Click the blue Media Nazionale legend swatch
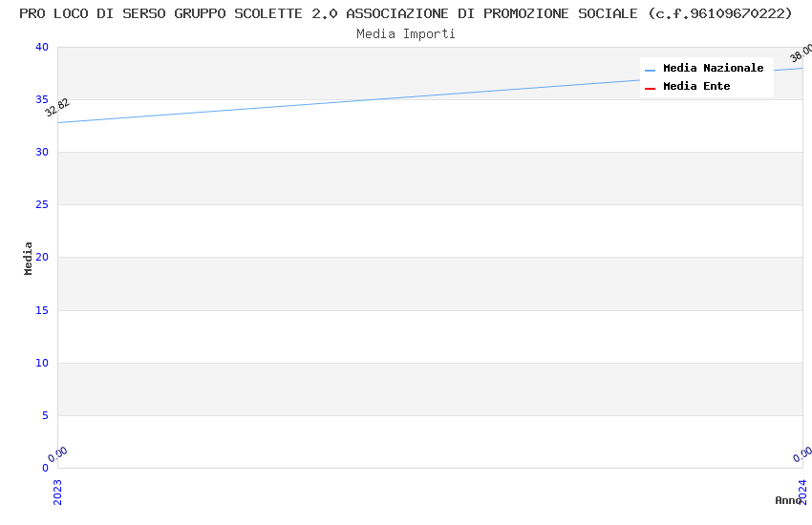Image resolution: width=812 pixels, height=525 pixels. [x=650, y=70]
